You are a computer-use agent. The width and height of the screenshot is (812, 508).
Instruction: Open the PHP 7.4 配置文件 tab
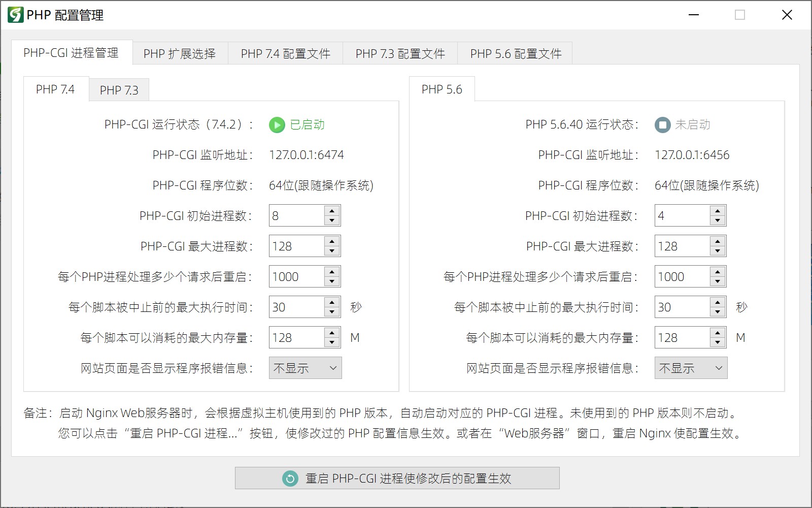pyautogui.click(x=285, y=54)
